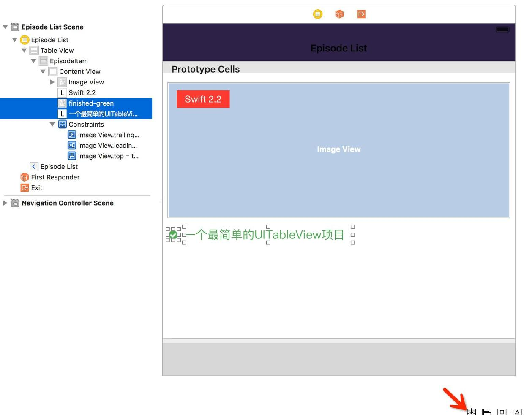Select the red Swift 2.2 label on canvas
The image size is (524, 420).
pyautogui.click(x=203, y=99)
